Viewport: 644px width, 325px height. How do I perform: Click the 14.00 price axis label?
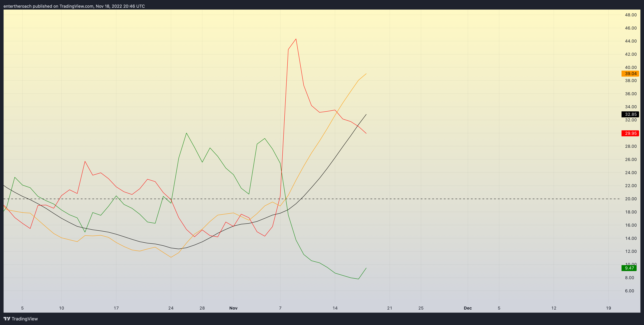pos(631,238)
